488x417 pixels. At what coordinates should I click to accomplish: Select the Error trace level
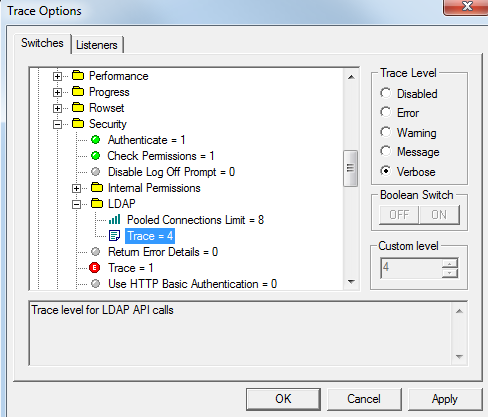point(386,112)
